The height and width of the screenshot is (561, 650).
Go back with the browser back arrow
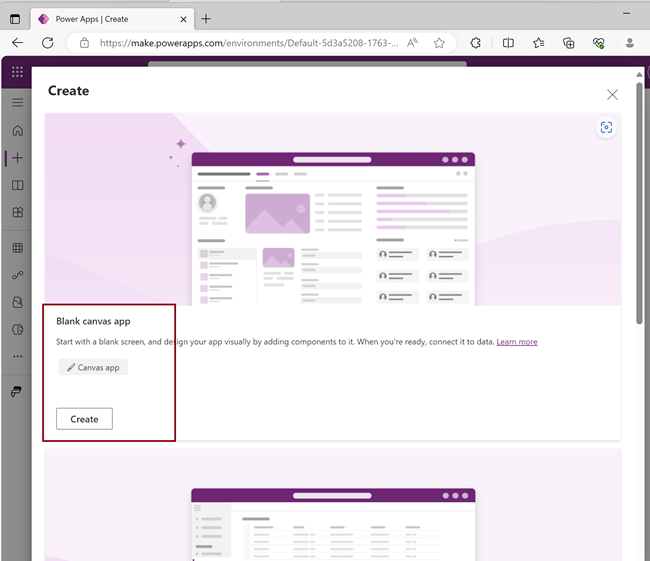click(17, 43)
